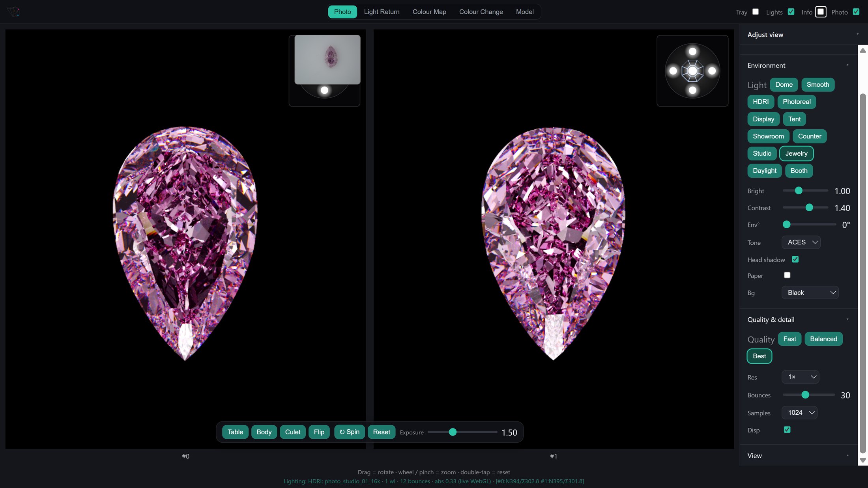Disable the Lights checkbox
Viewport: 868px width, 488px height.
click(791, 12)
